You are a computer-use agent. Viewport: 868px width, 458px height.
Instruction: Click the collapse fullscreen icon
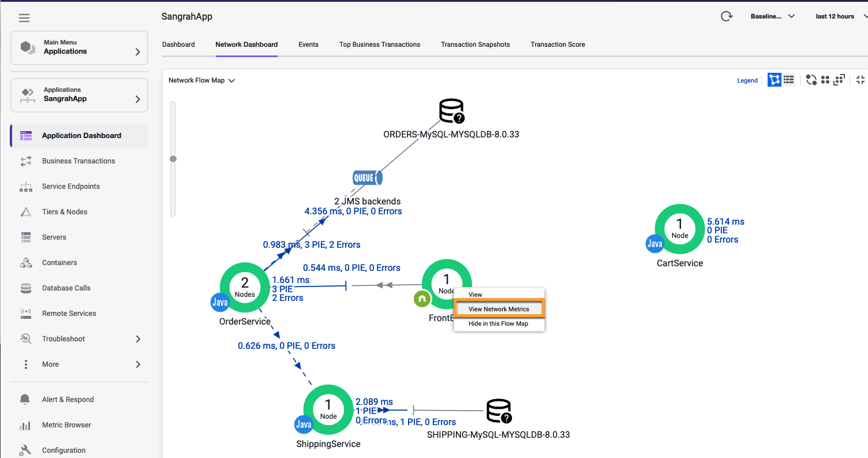[860, 80]
